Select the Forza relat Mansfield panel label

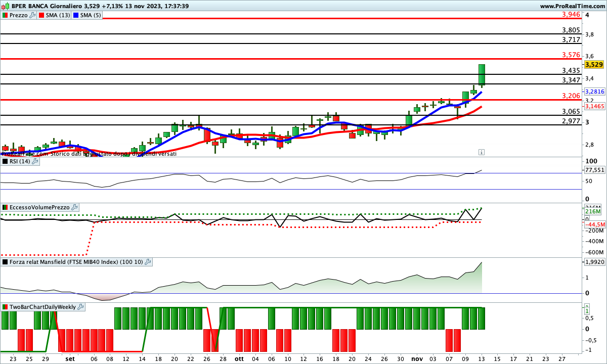pos(76,262)
